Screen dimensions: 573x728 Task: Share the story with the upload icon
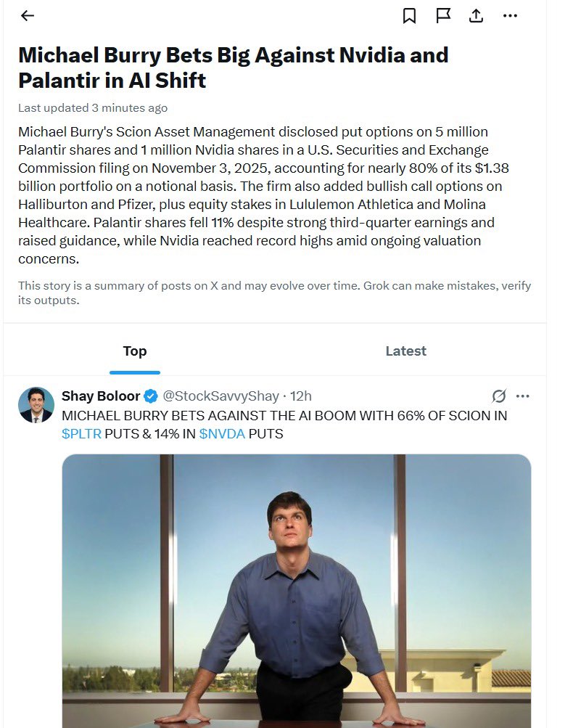click(477, 15)
